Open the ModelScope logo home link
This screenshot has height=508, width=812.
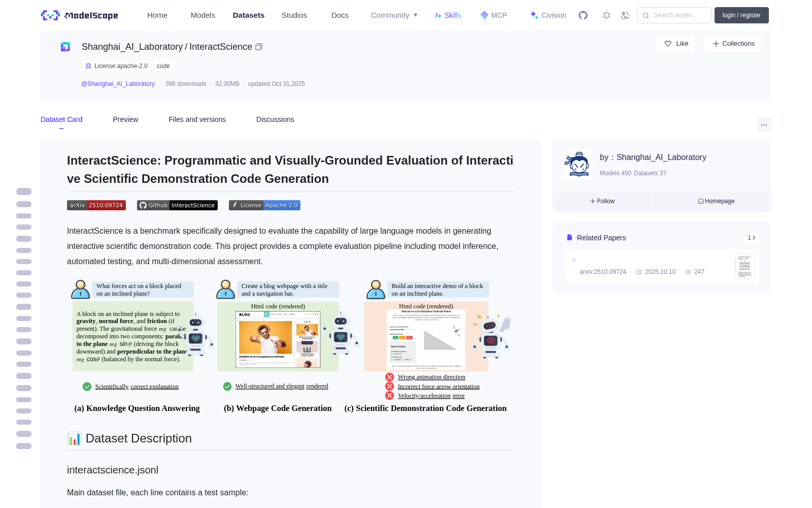coord(79,15)
